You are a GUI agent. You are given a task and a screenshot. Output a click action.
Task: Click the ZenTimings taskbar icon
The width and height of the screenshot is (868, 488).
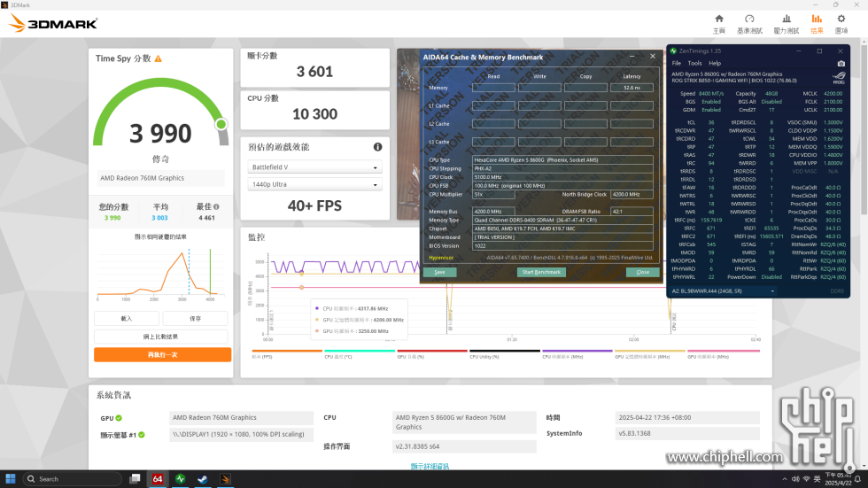(181, 478)
